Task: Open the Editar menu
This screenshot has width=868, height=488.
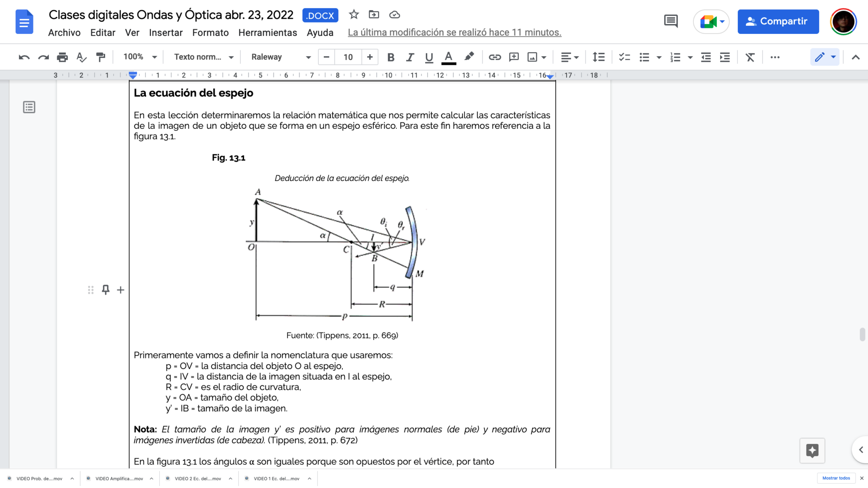Action: pyautogui.click(x=103, y=33)
